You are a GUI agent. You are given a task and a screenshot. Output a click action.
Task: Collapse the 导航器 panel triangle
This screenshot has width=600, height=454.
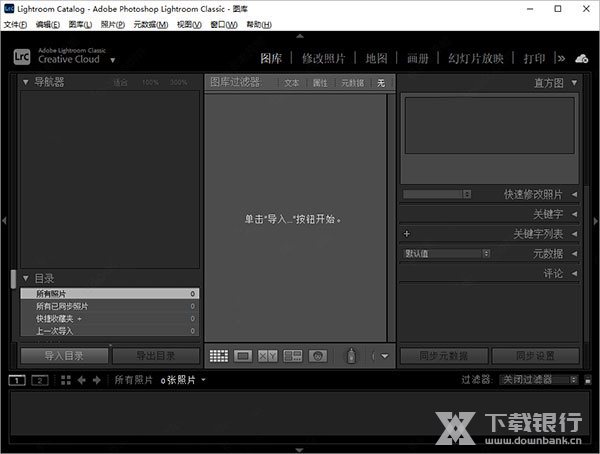tap(26, 82)
